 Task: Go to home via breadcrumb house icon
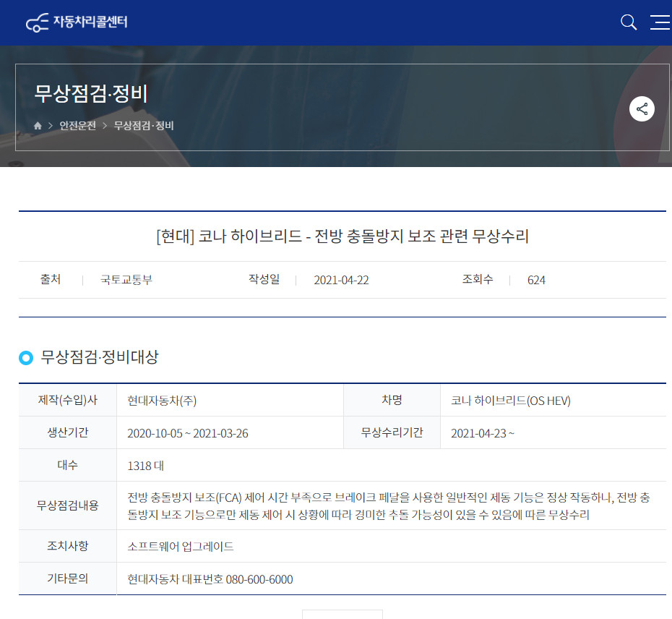(x=38, y=126)
